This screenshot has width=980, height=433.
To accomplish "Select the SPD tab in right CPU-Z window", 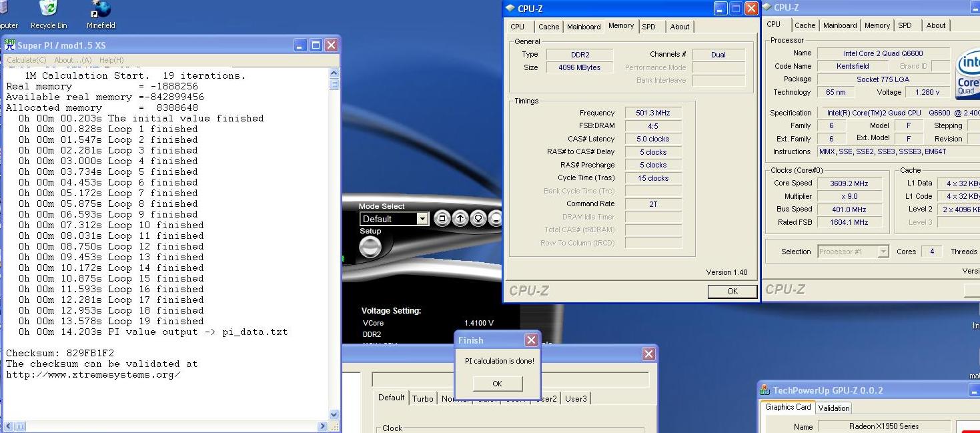I will pyautogui.click(x=905, y=25).
